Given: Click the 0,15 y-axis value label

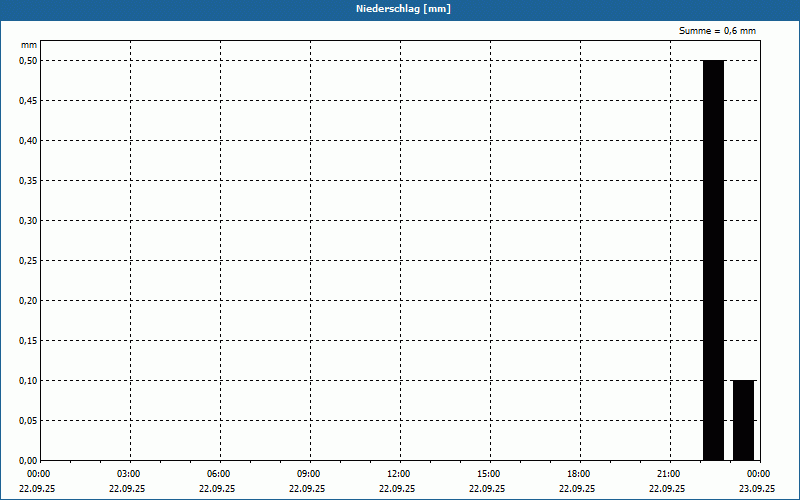Looking at the screenshot, I should [x=28, y=340].
